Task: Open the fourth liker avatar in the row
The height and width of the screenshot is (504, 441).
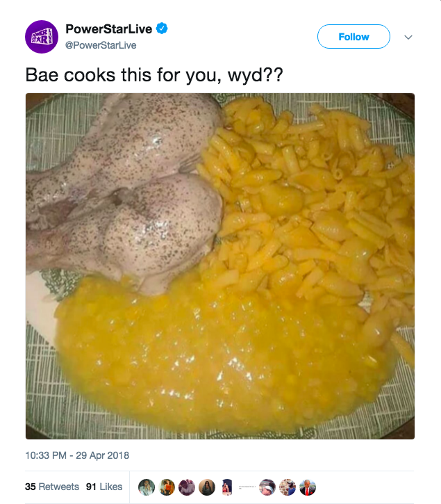Action: (207, 487)
